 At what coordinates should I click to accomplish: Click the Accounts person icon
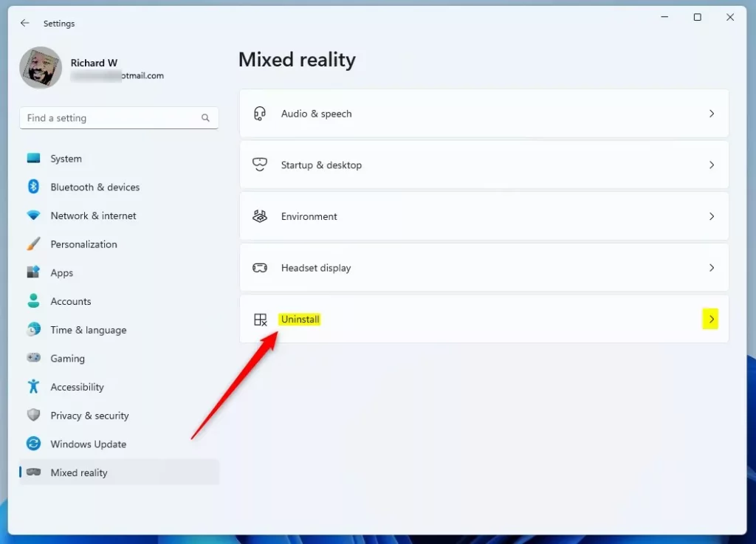pos(33,300)
